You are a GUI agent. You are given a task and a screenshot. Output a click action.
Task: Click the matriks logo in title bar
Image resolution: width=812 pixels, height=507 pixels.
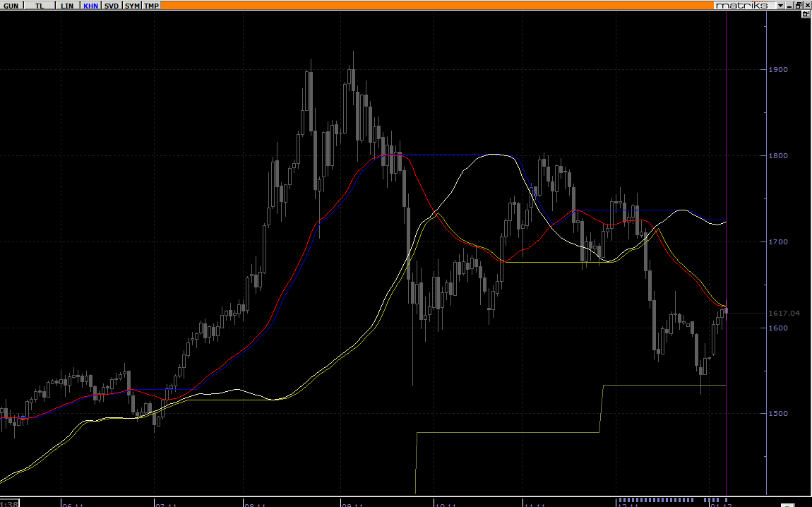(741, 5)
